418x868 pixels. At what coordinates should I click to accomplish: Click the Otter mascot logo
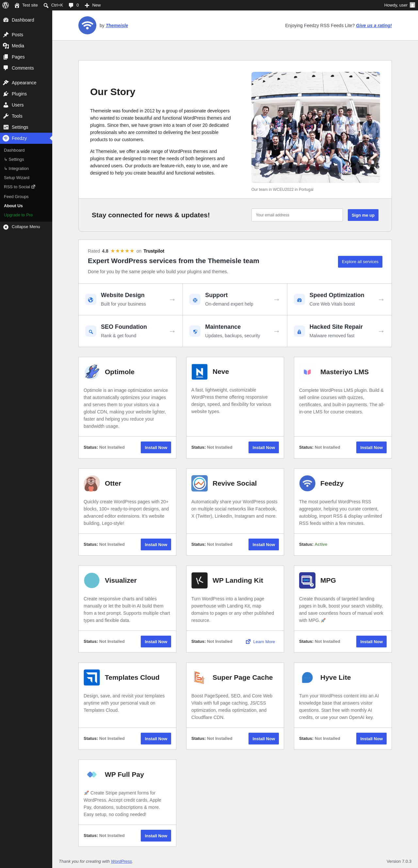point(92,483)
